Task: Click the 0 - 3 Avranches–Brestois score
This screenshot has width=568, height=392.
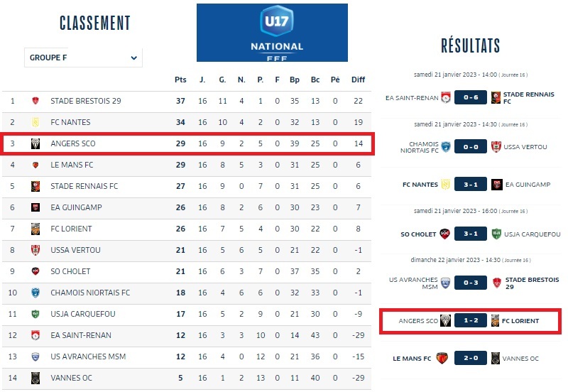Action: pos(470,282)
